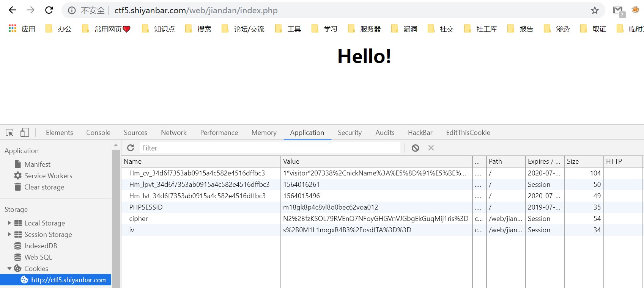Open the 取证 bookmark folder

point(593,29)
